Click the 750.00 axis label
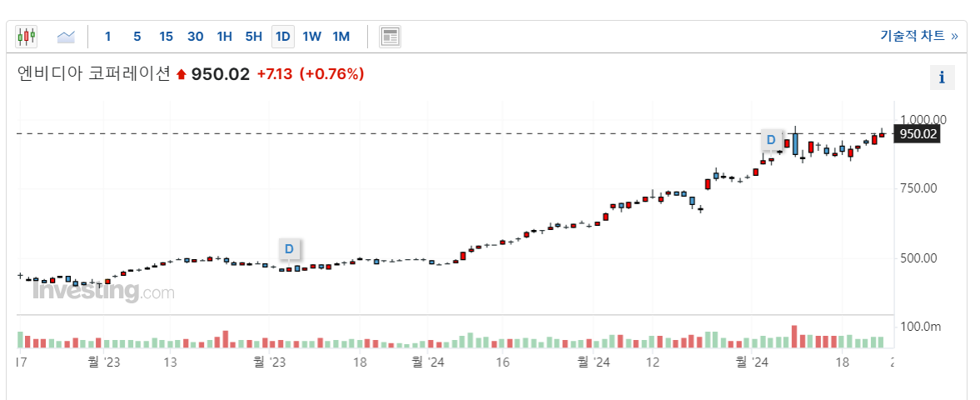This screenshot has width=980, height=400. point(919,188)
